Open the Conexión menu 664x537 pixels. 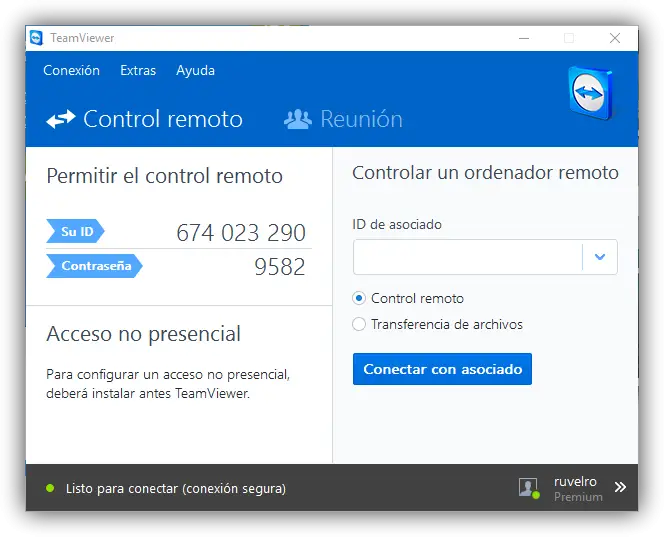(x=72, y=70)
